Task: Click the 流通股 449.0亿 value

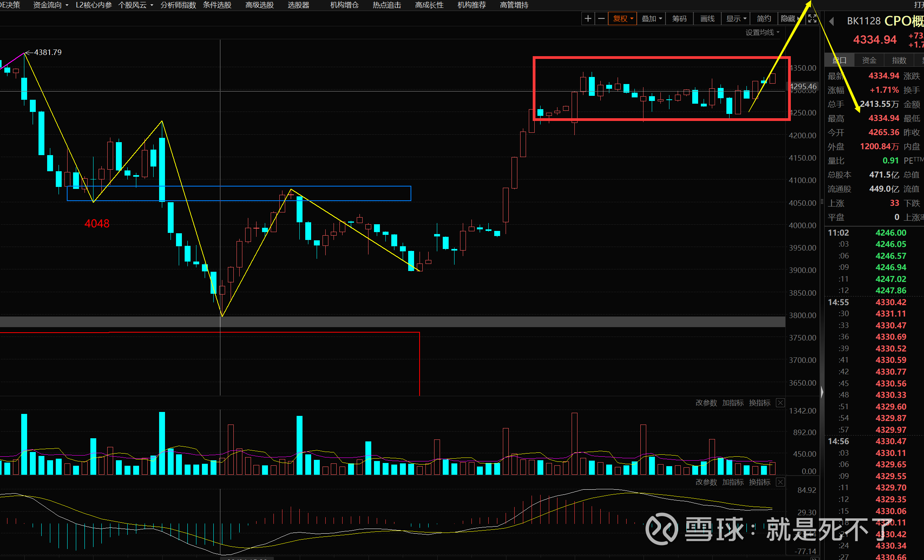Action: (x=884, y=189)
